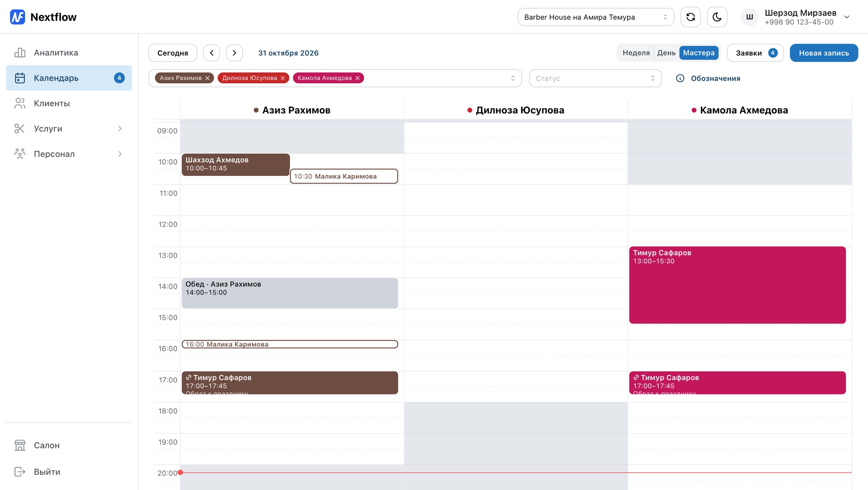Open Аналитика from the sidebar

tap(69, 53)
